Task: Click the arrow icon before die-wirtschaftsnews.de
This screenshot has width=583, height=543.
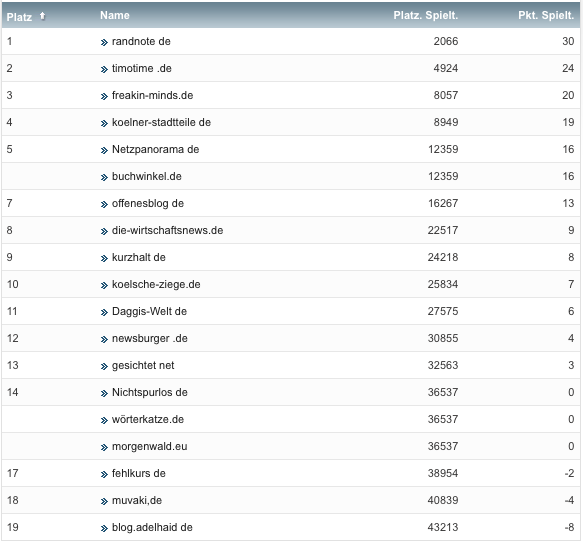Action: [104, 231]
